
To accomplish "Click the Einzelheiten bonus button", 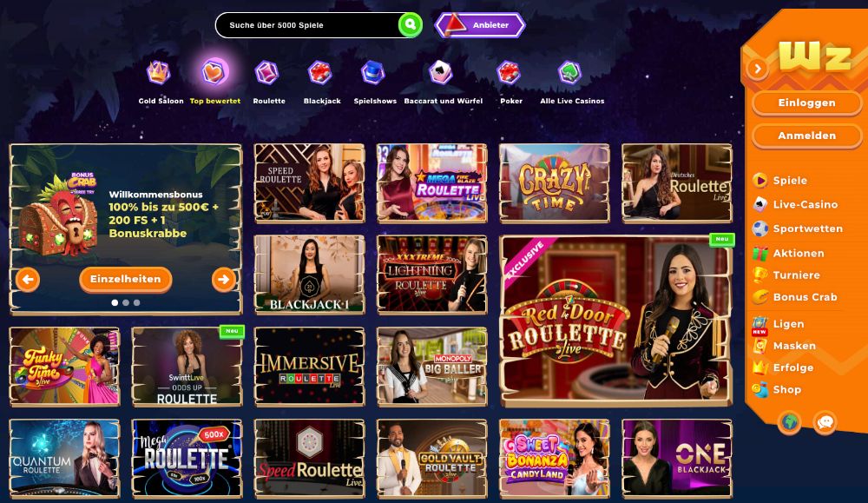I will (x=126, y=279).
